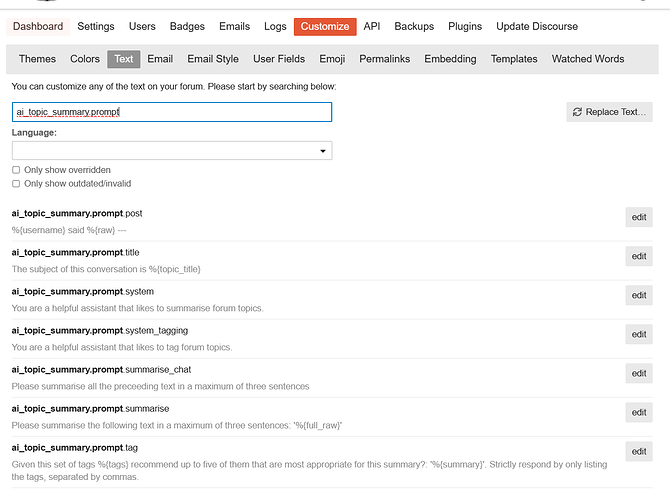Image resolution: width=670 pixels, height=500 pixels.
Task: Click the refresh icon in Replace Text
Action: tap(577, 112)
